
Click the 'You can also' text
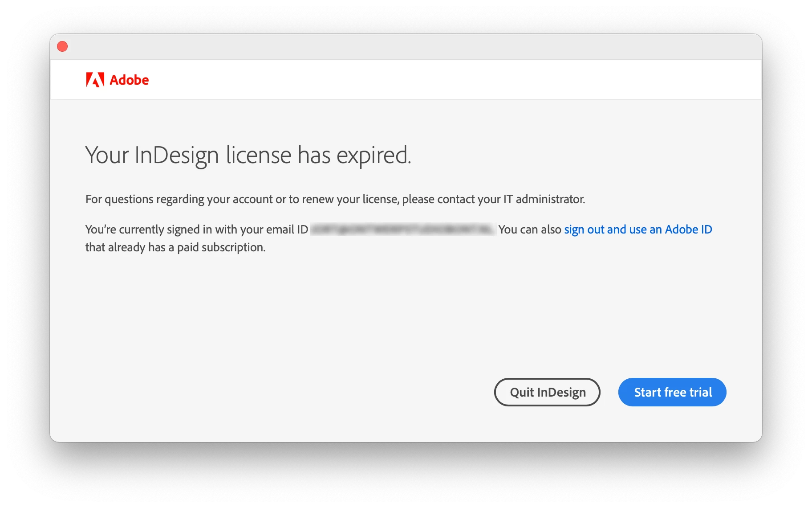click(x=530, y=229)
